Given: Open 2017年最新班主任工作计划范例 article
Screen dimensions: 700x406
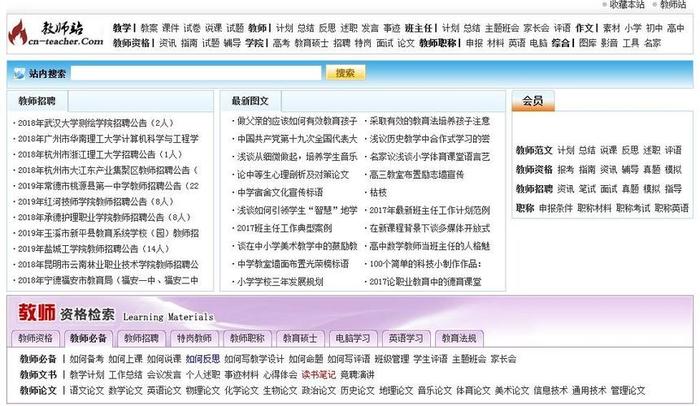Looking at the screenshot, I should [x=429, y=210].
